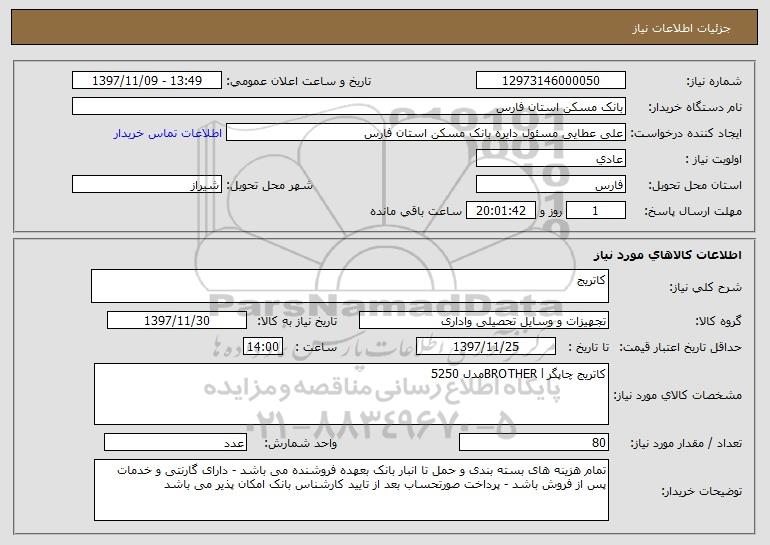Click the label نام دستگاه خریدار
The image size is (770, 545).
click(x=695, y=108)
